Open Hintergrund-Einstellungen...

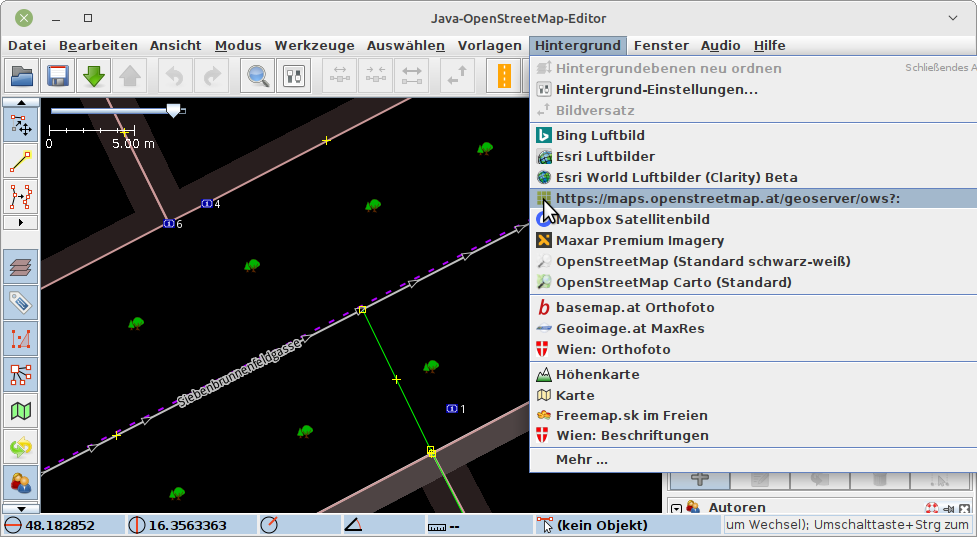(x=656, y=89)
